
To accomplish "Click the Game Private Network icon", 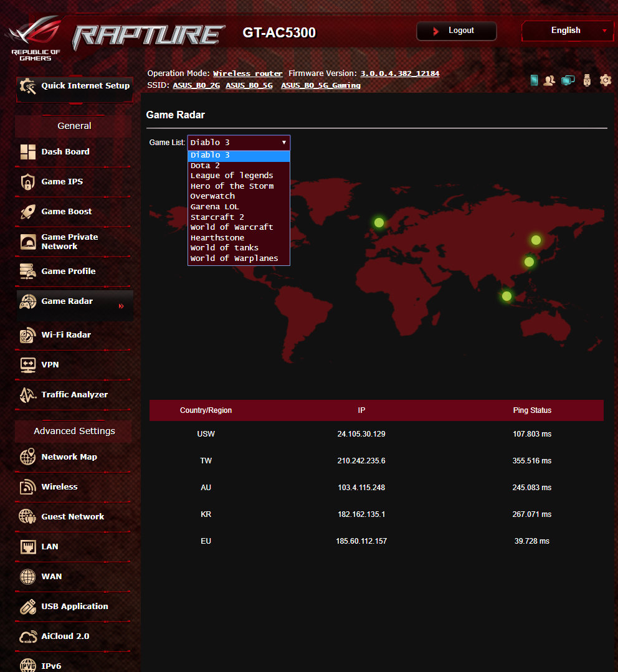I will pyautogui.click(x=28, y=242).
